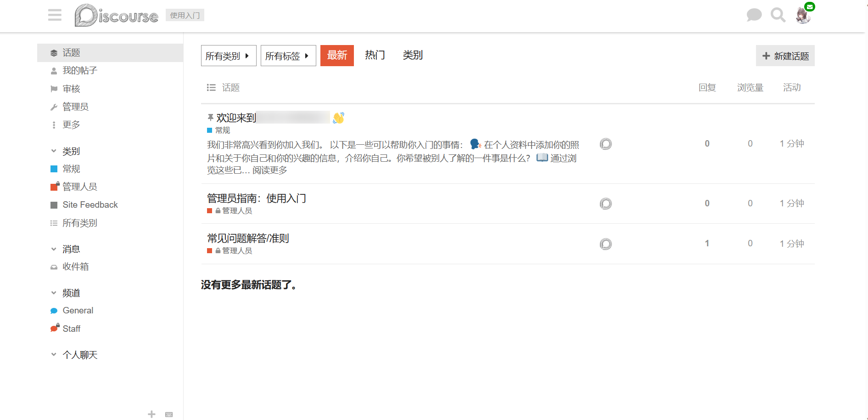Open keyboard shortcuts icon in sidebar footer
868x420 pixels.
169,414
